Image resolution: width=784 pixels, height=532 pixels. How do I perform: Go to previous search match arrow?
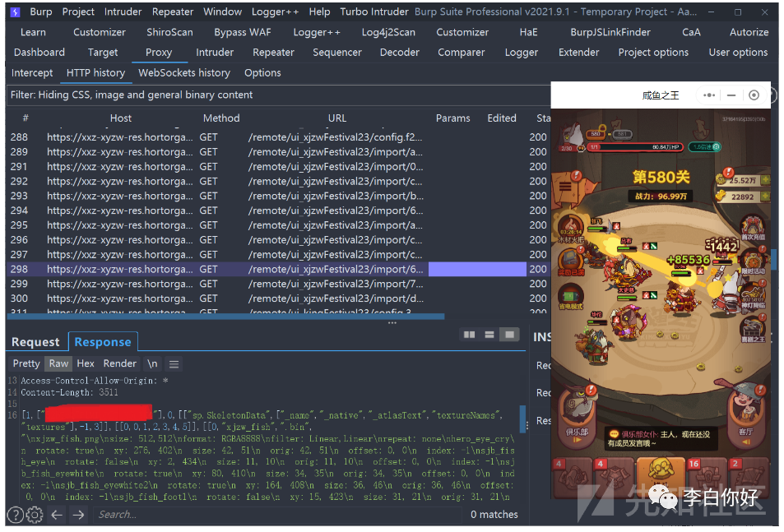click(x=57, y=514)
